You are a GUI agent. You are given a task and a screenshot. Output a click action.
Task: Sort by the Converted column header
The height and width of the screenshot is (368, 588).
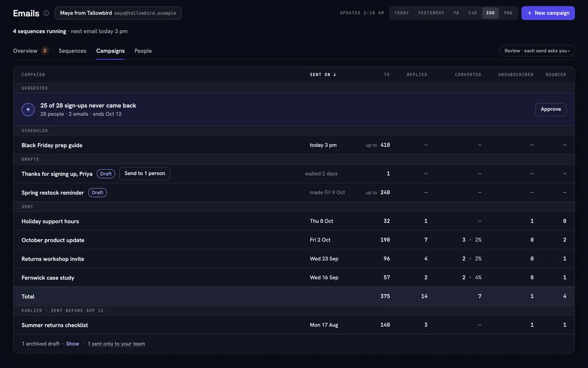pyautogui.click(x=468, y=75)
